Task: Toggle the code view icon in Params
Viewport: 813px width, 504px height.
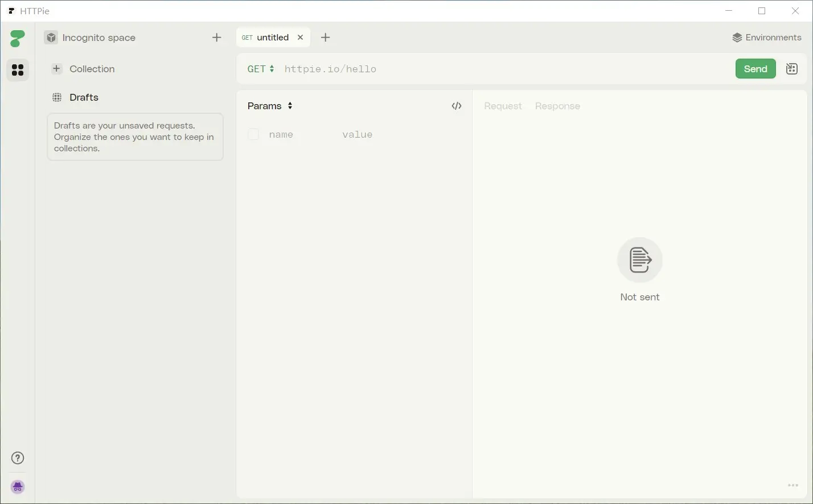Action: 456,106
